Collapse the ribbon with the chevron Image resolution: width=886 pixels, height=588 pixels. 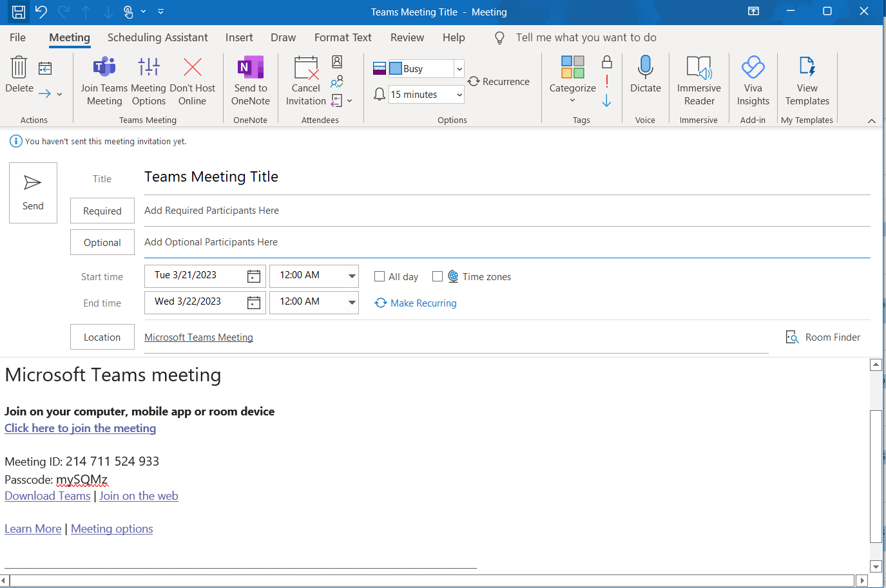[871, 120]
